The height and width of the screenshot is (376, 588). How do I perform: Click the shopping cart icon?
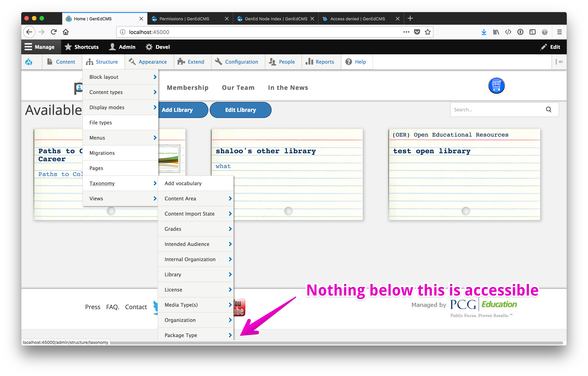click(x=496, y=85)
